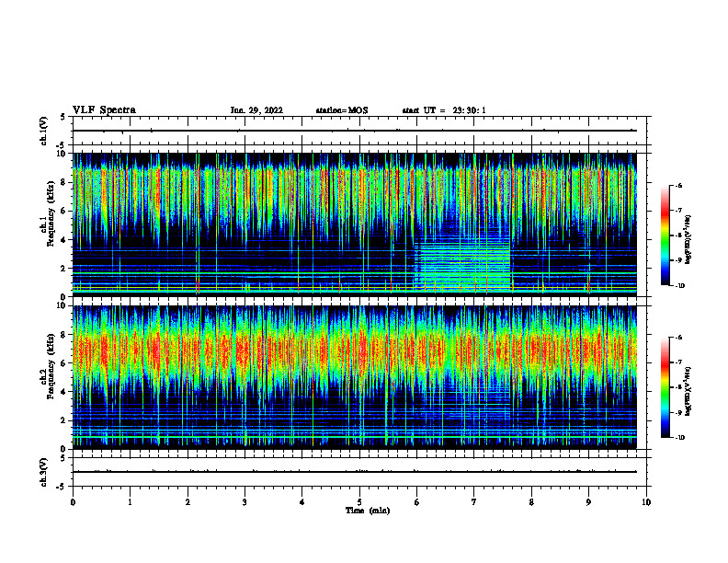728x563 pixels.
Task: Click the "4" tick on the time axis
Action: (x=302, y=502)
